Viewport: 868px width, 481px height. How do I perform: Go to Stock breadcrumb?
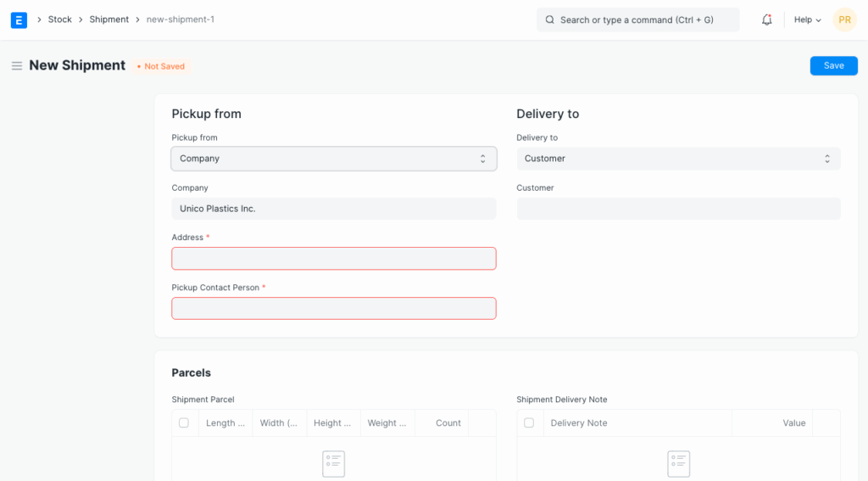click(x=59, y=20)
